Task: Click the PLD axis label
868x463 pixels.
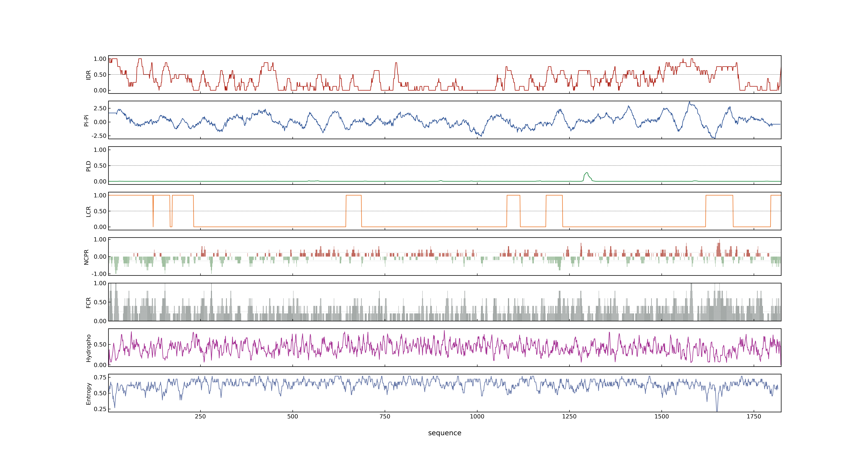Action: pos(88,166)
